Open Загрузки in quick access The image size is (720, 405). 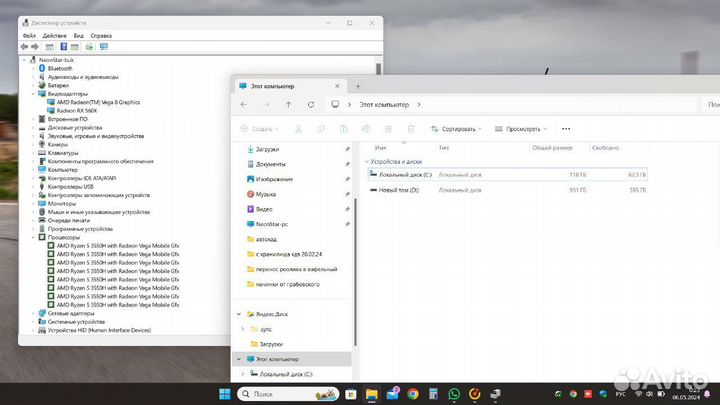click(267, 149)
